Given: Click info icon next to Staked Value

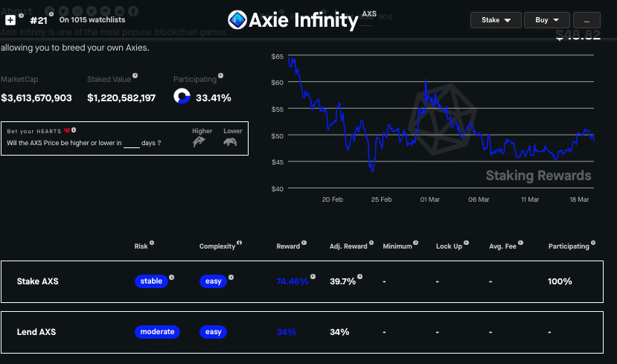Looking at the screenshot, I should 135,76.
